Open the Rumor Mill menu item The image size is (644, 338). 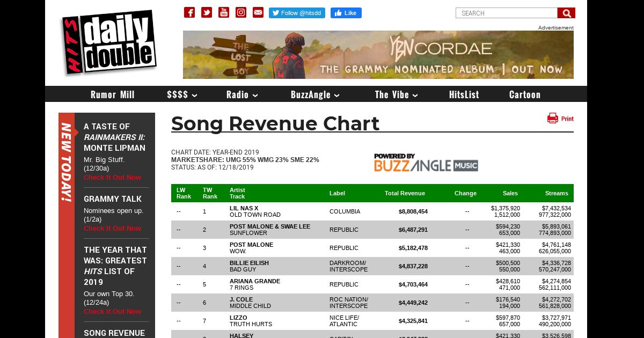(113, 94)
